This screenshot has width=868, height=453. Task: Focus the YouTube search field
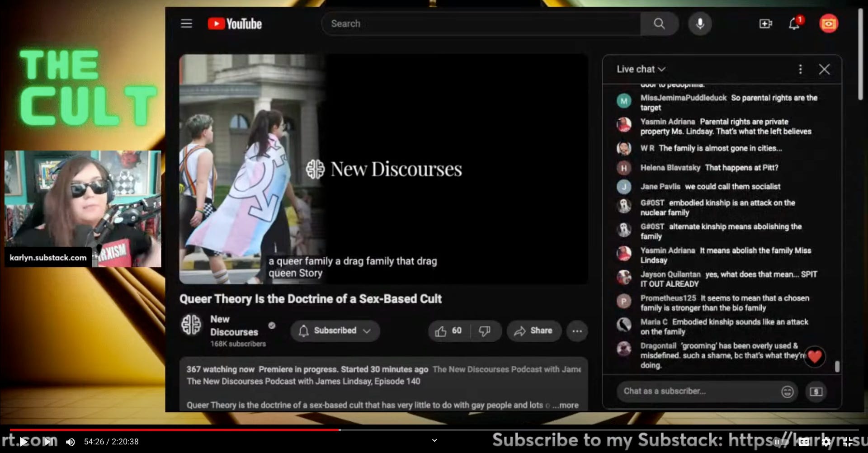click(481, 24)
